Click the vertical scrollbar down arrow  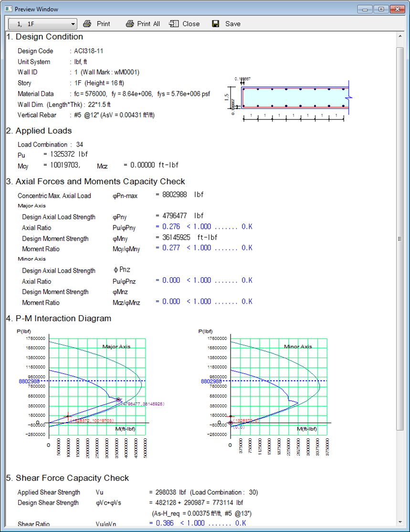click(x=400, y=522)
